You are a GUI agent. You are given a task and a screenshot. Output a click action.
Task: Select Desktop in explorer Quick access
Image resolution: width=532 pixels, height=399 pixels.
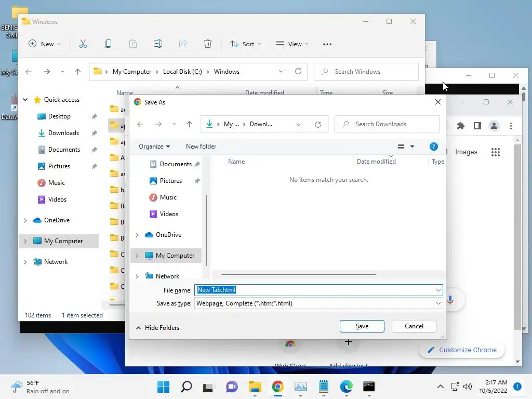pyautogui.click(x=59, y=116)
